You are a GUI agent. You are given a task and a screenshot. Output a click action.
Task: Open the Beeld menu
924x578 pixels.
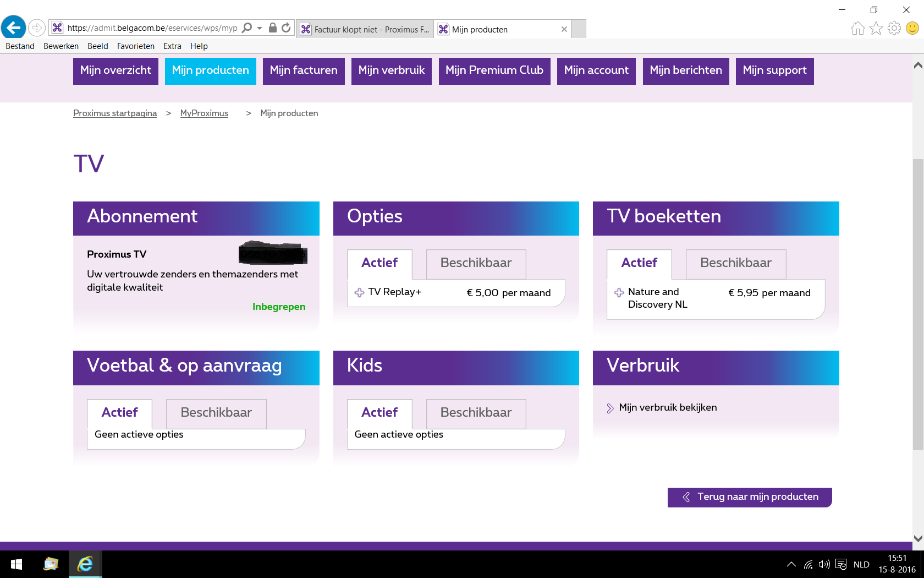[98, 46]
